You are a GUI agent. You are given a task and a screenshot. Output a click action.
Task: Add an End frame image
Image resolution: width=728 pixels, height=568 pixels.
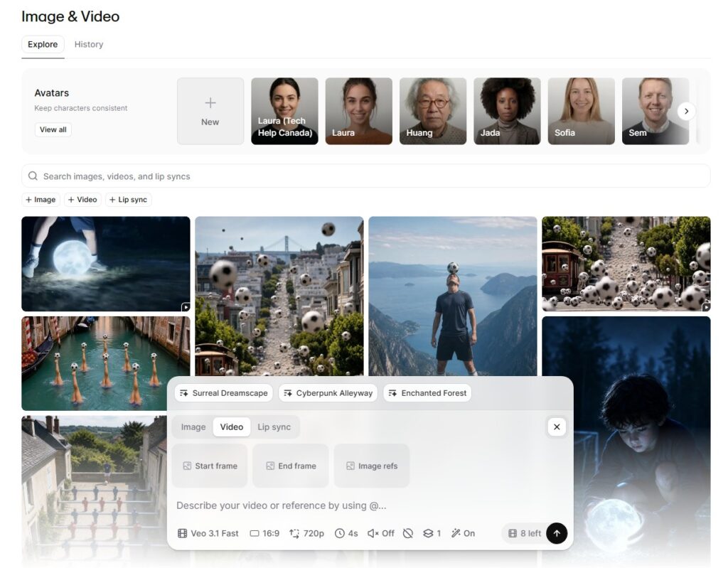click(x=291, y=466)
